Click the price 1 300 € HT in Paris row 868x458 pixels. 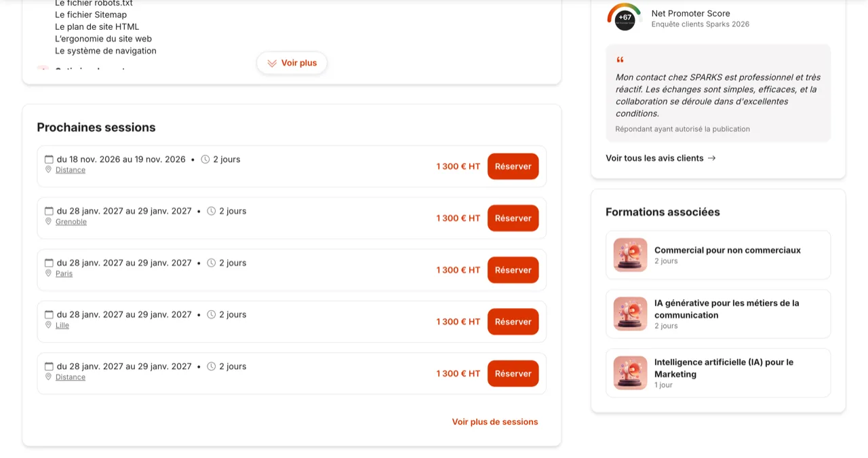458,270
